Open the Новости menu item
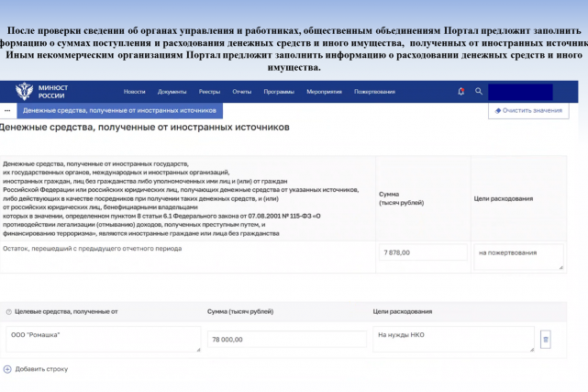The image size is (588, 392). pyautogui.click(x=134, y=92)
